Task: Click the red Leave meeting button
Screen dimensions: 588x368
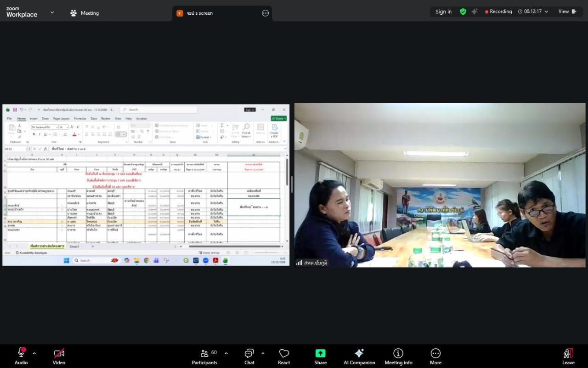Action: [568, 356]
